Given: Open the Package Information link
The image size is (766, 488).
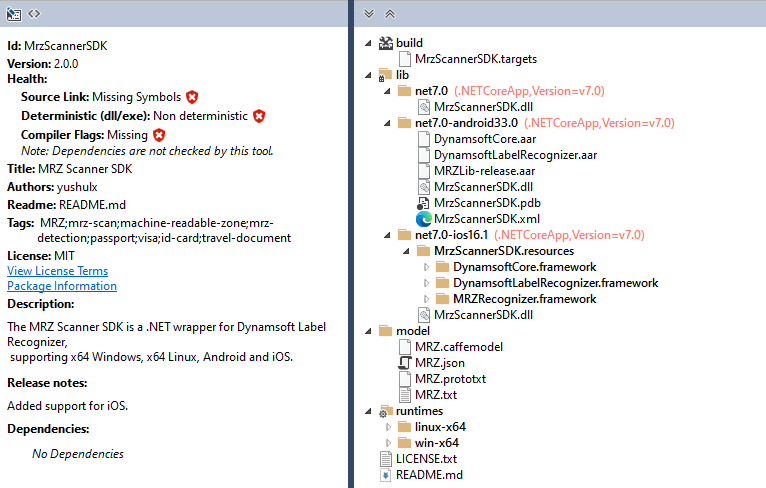Looking at the screenshot, I should (x=62, y=286).
